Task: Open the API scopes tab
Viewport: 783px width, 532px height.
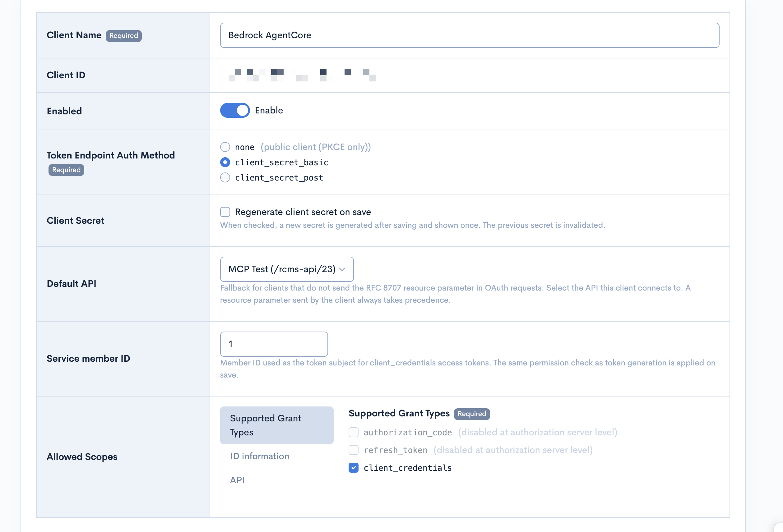Action: point(237,480)
